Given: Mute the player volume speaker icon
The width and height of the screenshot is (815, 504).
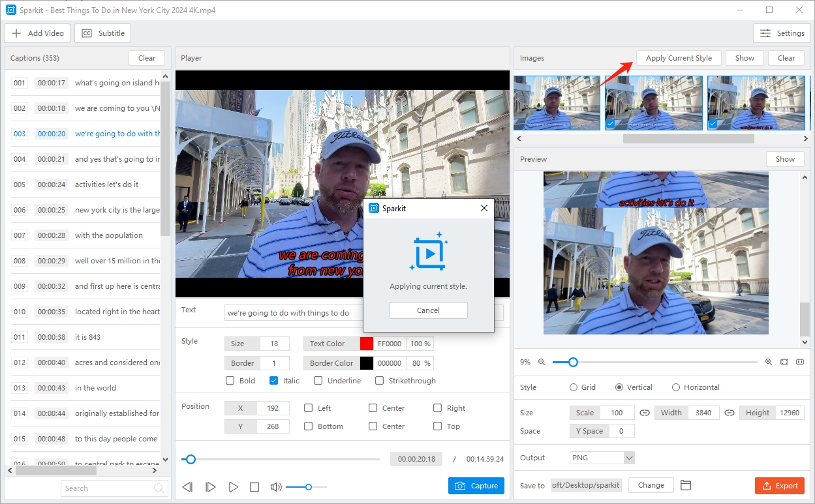Looking at the screenshot, I should 276,487.
